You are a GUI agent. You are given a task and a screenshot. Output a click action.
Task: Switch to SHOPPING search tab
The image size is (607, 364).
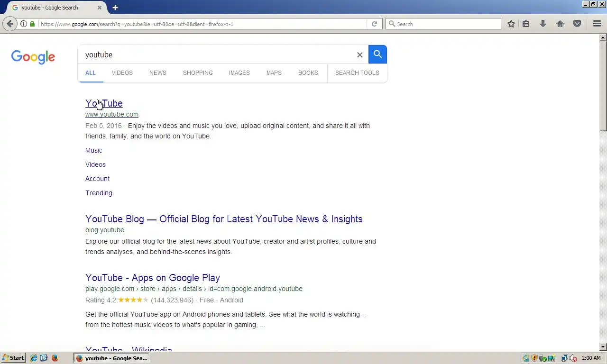[x=198, y=73]
